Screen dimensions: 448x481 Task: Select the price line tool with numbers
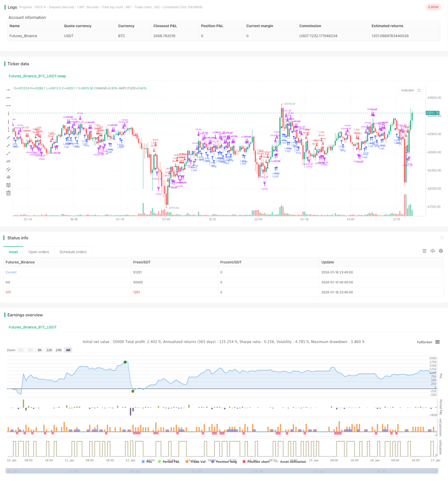click(8, 161)
